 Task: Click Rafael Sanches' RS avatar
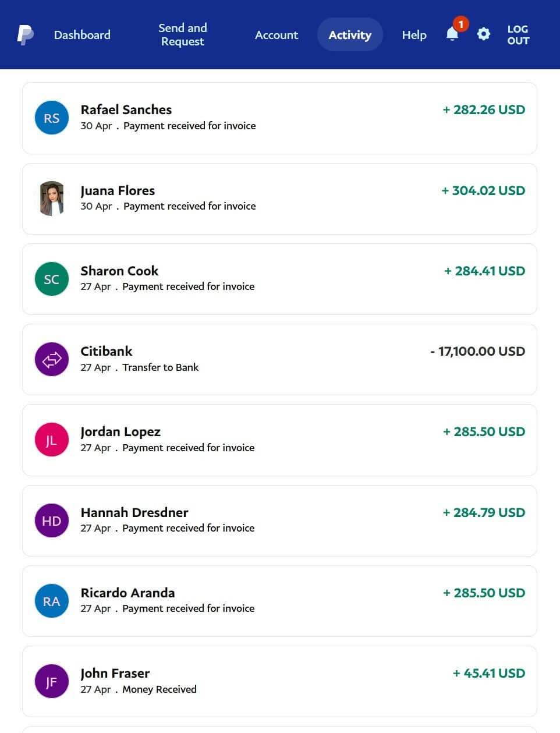point(52,118)
